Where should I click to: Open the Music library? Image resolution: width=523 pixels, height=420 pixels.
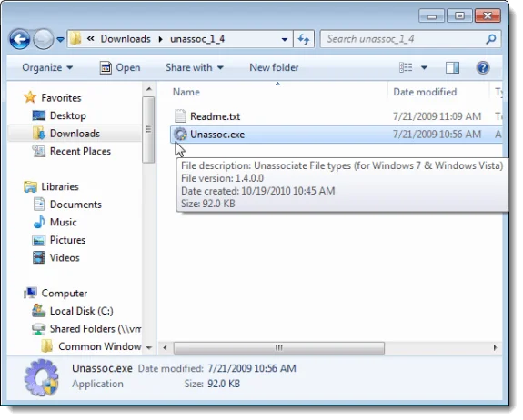[x=63, y=223]
